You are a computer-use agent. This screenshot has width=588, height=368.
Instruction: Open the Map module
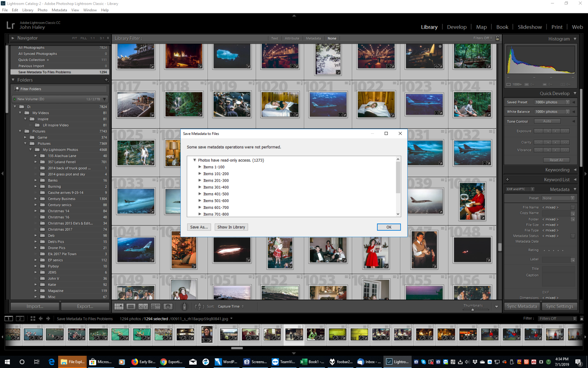click(481, 27)
